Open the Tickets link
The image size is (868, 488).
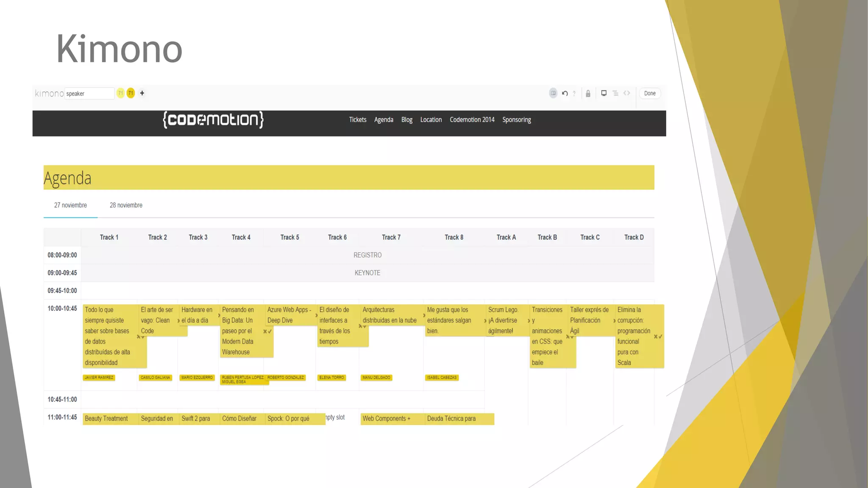[x=357, y=120]
